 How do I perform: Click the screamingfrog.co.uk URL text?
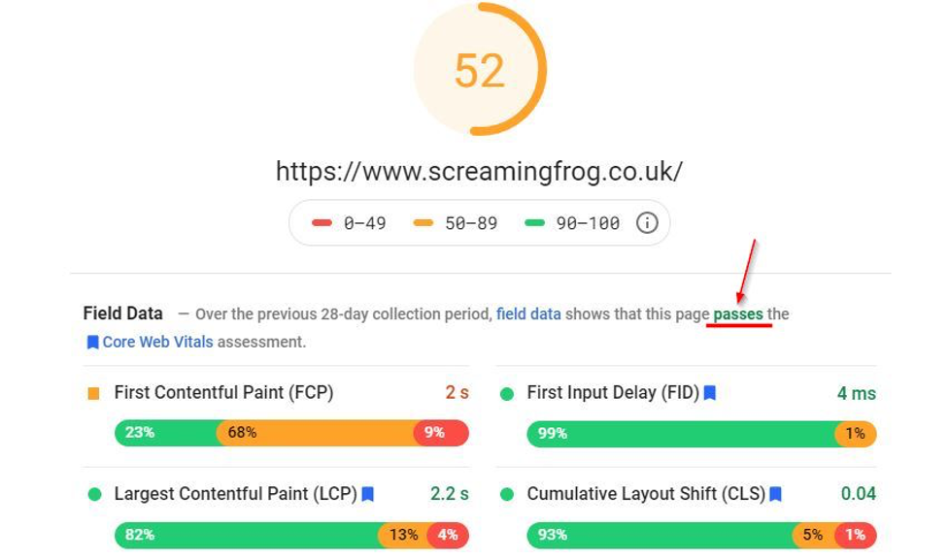tap(479, 171)
